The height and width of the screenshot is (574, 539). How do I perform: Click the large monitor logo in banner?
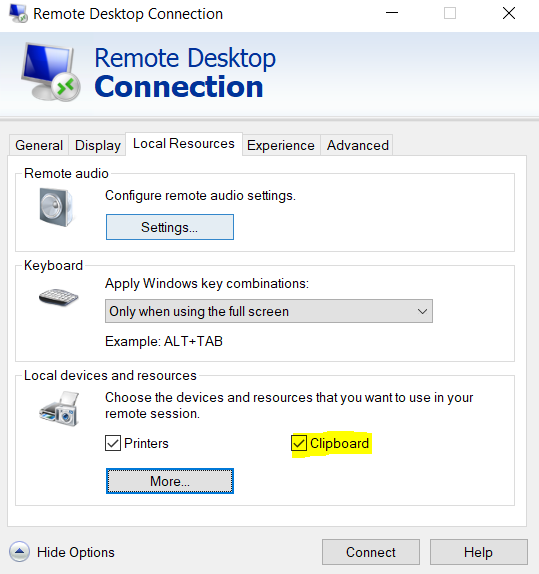point(51,72)
